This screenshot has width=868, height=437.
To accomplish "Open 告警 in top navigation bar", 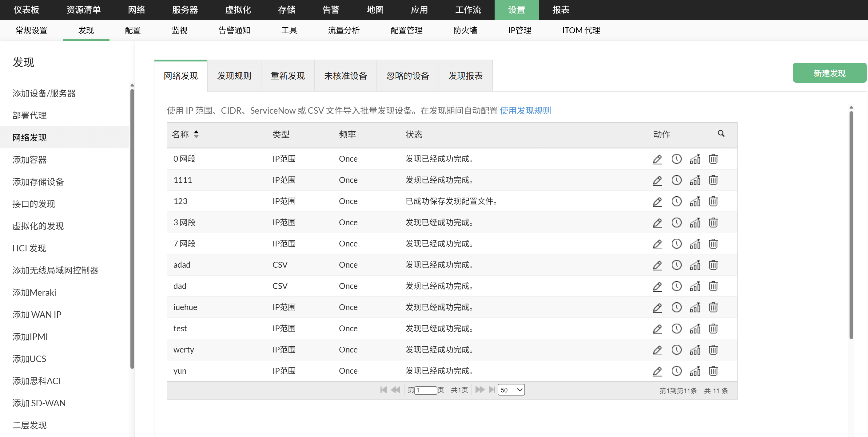I will (x=331, y=10).
